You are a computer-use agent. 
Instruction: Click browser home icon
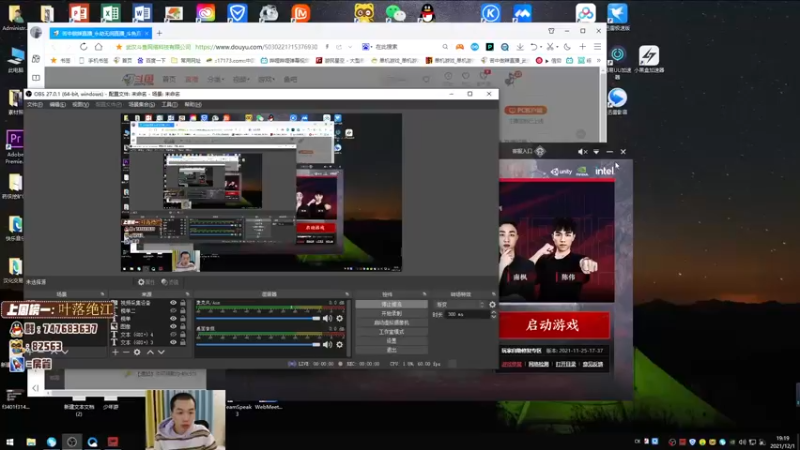pos(98,46)
